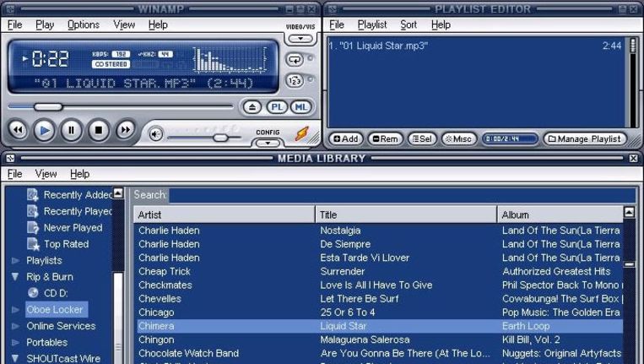Open Media Library's View menu

[46, 174]
